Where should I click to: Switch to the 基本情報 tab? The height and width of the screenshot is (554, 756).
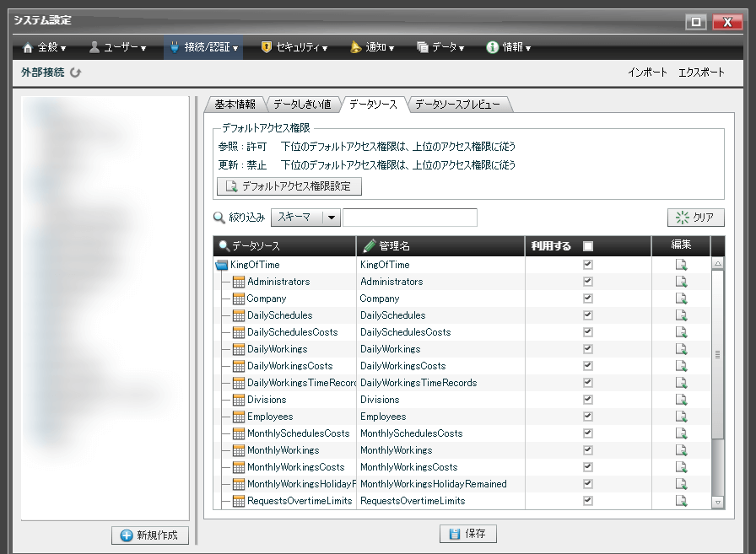click(235, 104)
